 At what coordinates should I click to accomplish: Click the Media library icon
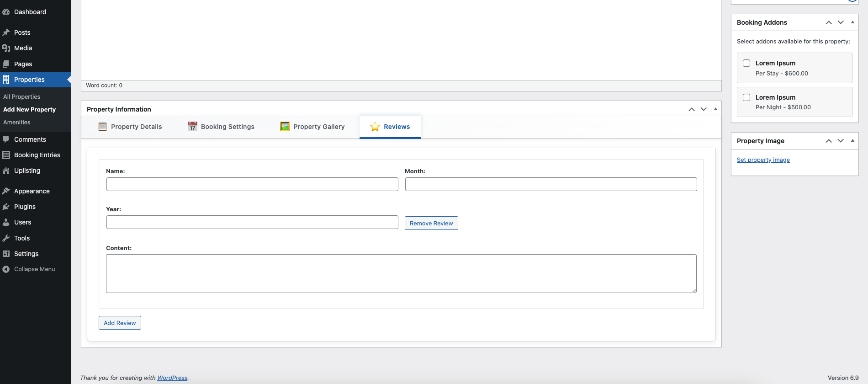point(6,48)
